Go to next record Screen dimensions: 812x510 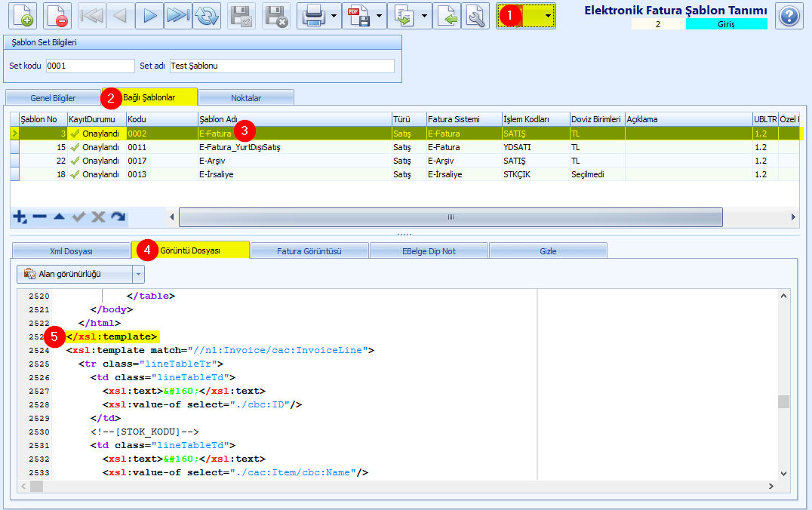click(x=149, y=16)
